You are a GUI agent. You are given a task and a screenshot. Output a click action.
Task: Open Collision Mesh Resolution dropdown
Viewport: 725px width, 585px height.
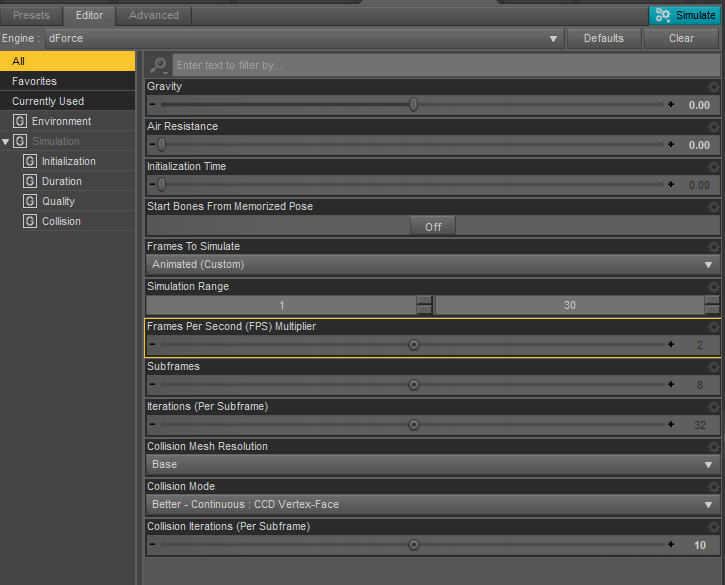(433, 465)
